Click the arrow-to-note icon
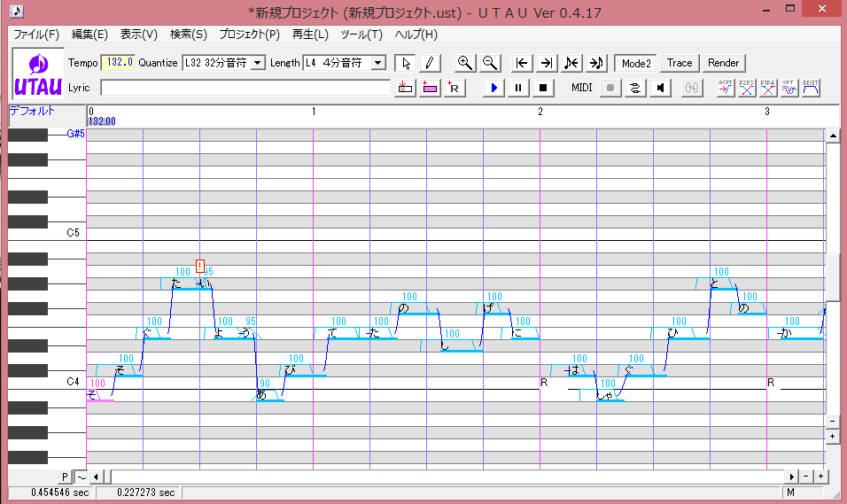This screenshot has width=847, height=504. click(x=596, y=63)
